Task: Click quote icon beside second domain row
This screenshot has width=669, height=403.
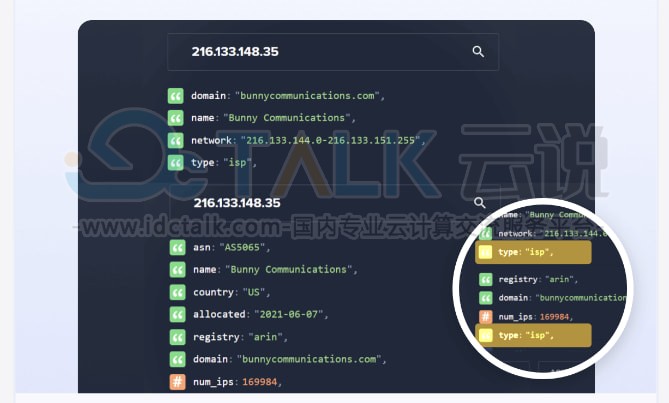Action: click(177, 359)
